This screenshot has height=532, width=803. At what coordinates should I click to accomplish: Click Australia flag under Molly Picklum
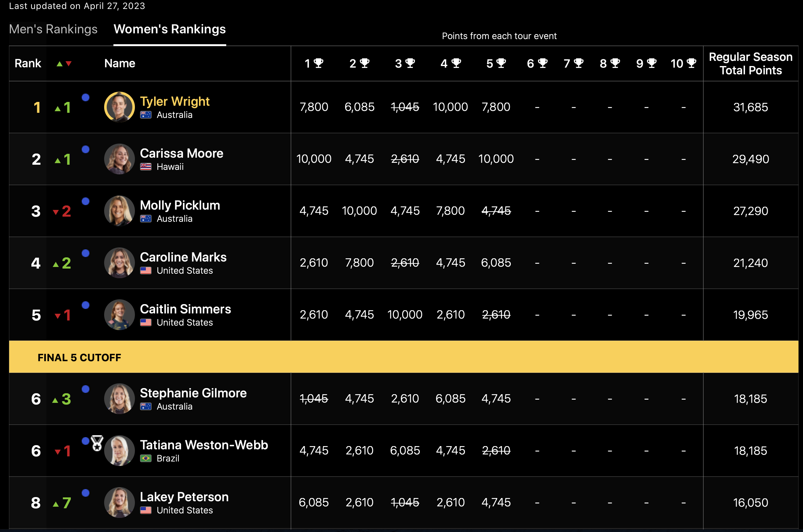(x=145, y=219)
